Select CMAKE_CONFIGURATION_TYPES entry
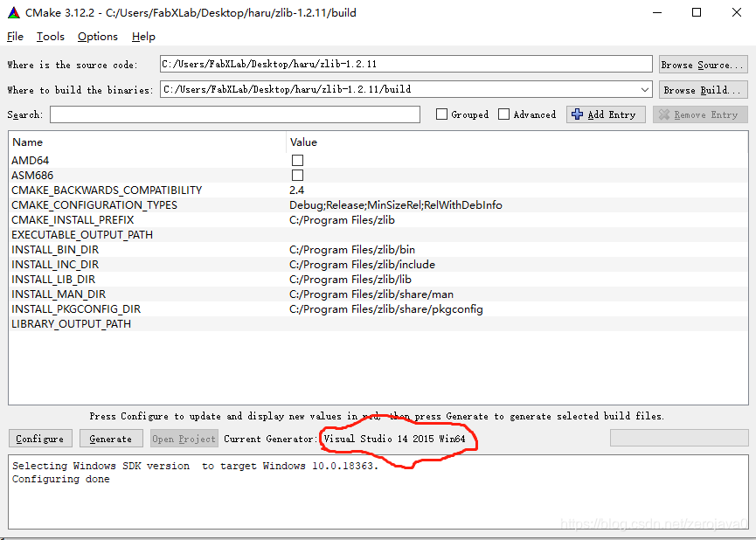The image size is (756, 540). 94,205
